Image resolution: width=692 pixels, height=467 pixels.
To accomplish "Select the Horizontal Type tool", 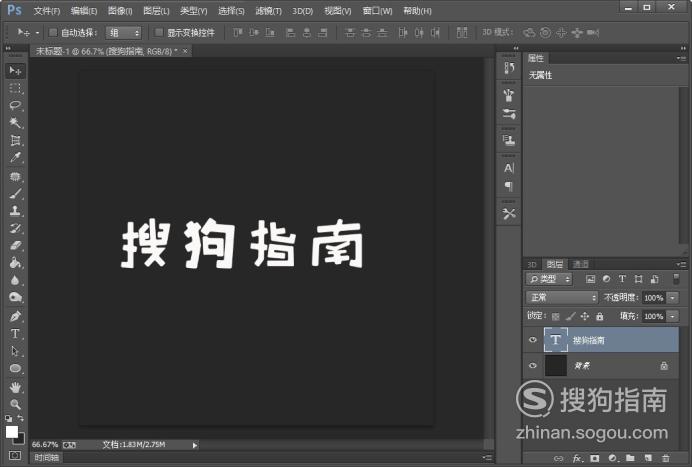I will point(15,334).
